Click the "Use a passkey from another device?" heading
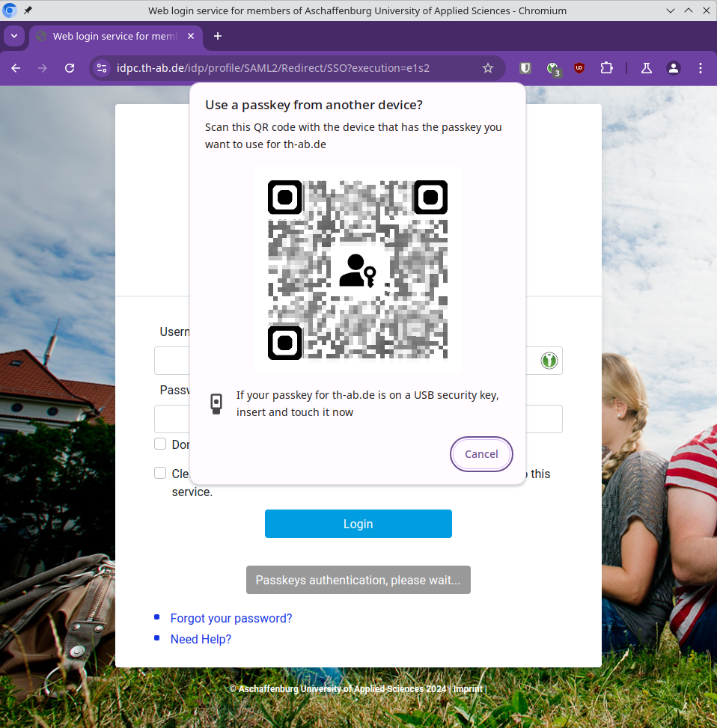This screenshot has width=717, height=728. point(314,105)
